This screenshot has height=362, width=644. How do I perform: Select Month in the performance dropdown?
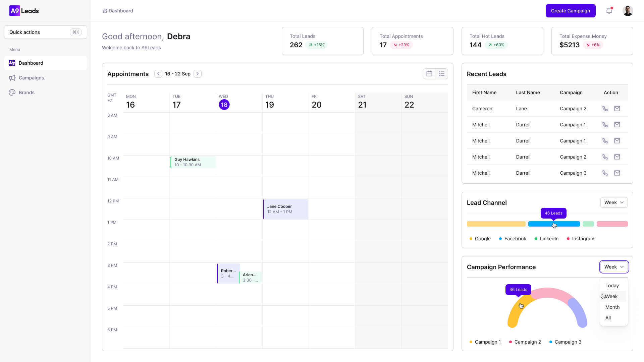click(612, 307)
